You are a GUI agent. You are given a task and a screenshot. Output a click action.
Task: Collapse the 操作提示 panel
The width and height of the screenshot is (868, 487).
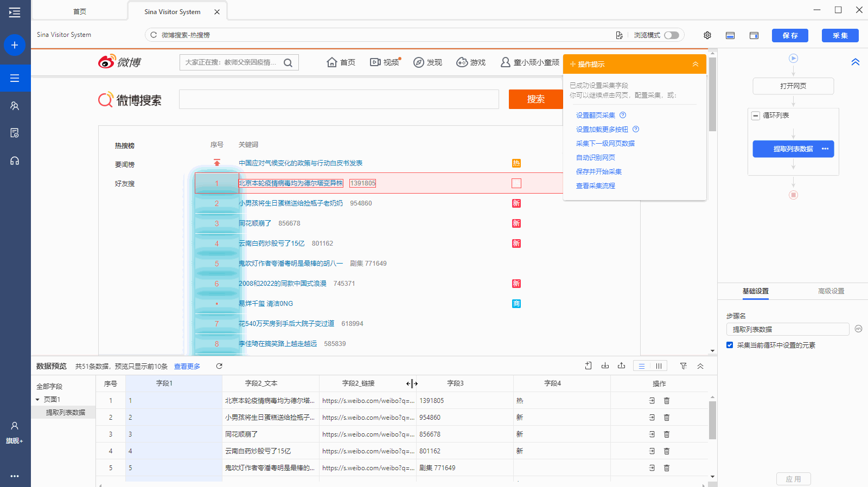click(695, 64)
